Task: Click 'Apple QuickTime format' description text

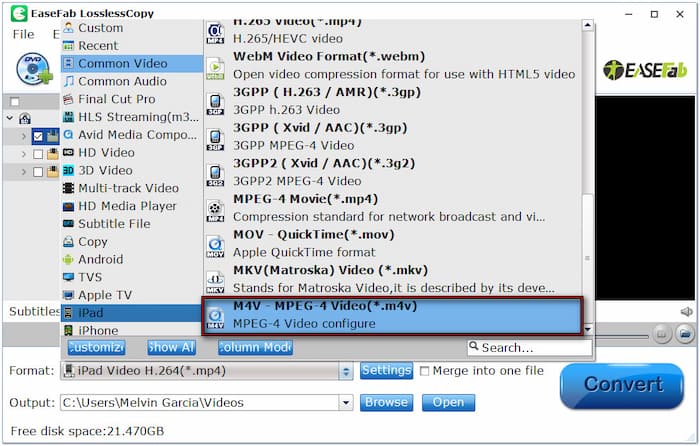Action: tap(304, 252)
